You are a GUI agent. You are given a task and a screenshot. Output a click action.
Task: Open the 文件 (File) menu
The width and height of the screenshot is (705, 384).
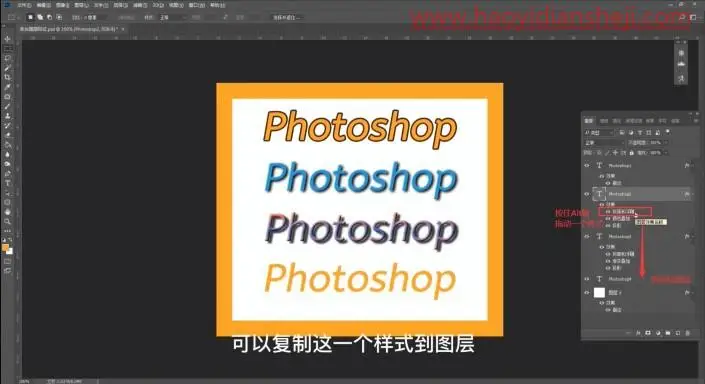click(24, 5)
